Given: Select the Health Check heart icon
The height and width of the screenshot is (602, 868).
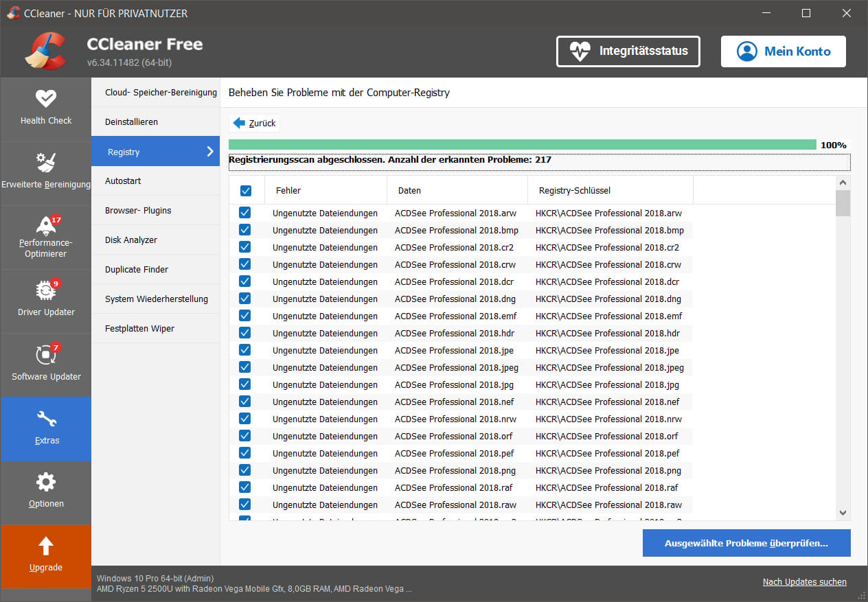Looking at the screenshot, I should (x=45, y=99).
